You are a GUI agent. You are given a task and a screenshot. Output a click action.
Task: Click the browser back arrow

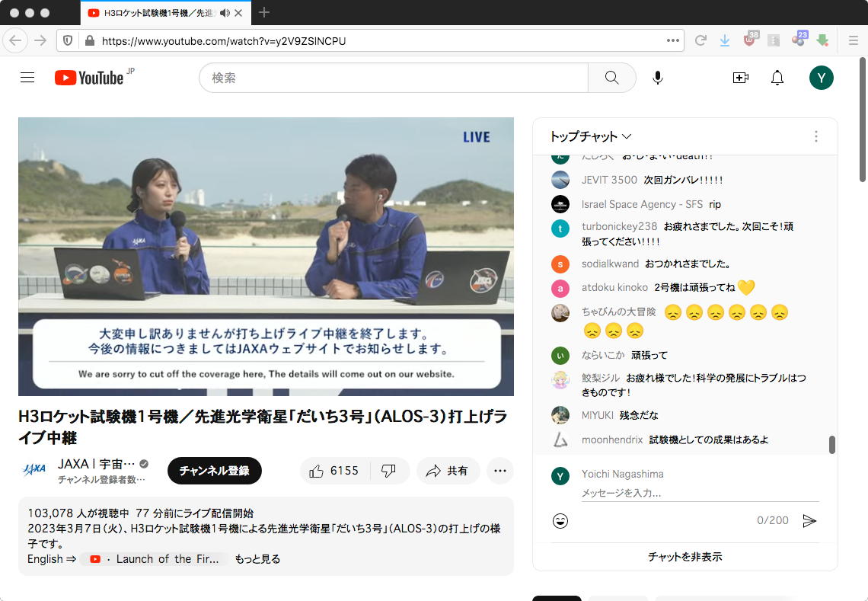15,40
